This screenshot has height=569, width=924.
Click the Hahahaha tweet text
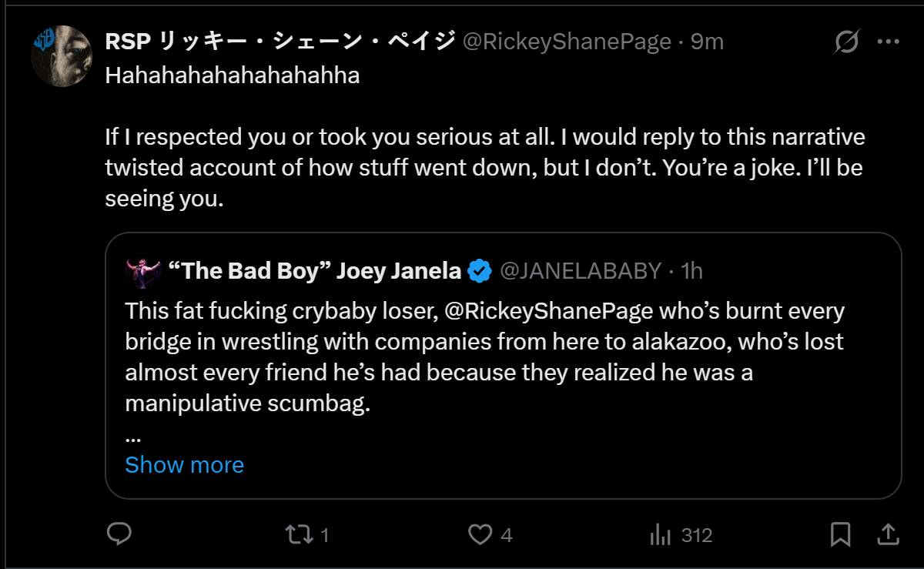(x=232, y=75)
